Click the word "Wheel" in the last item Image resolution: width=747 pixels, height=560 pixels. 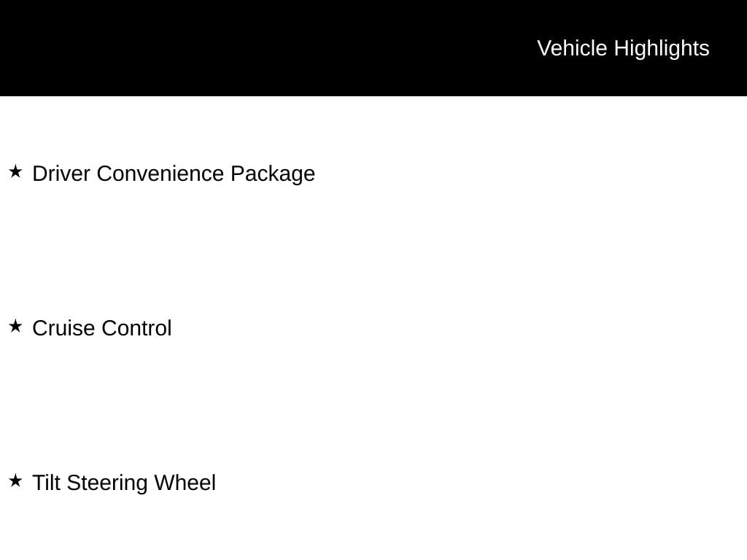click(185, 483)
